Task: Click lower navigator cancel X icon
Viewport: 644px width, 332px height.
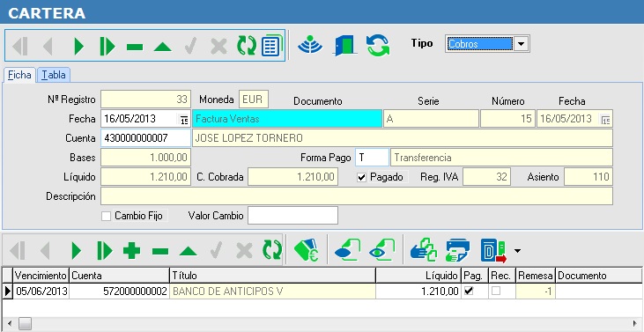Action: 244,250
